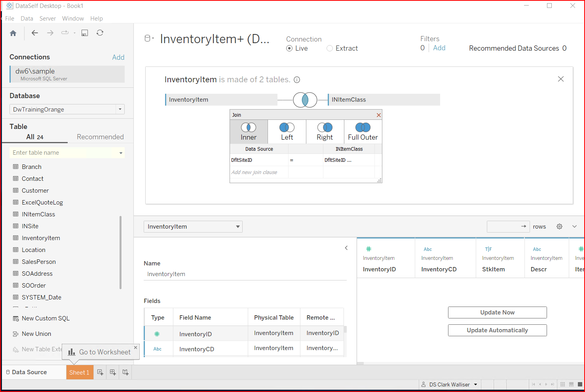Switch join to Full Outer

coord(363,131)
